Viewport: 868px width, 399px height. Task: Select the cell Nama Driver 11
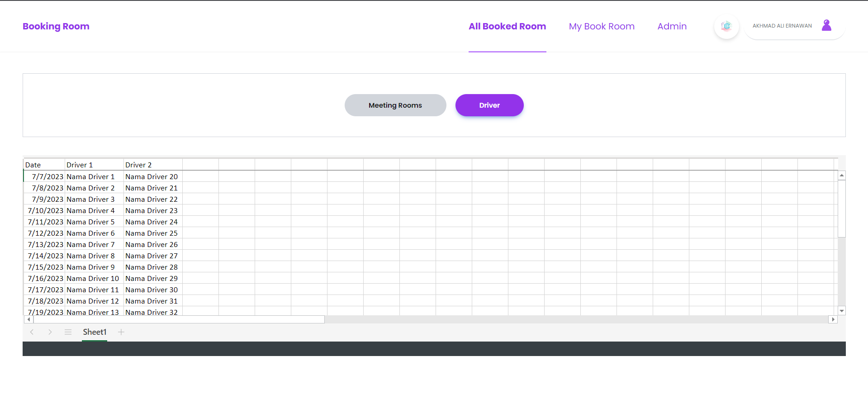(94, 290)
